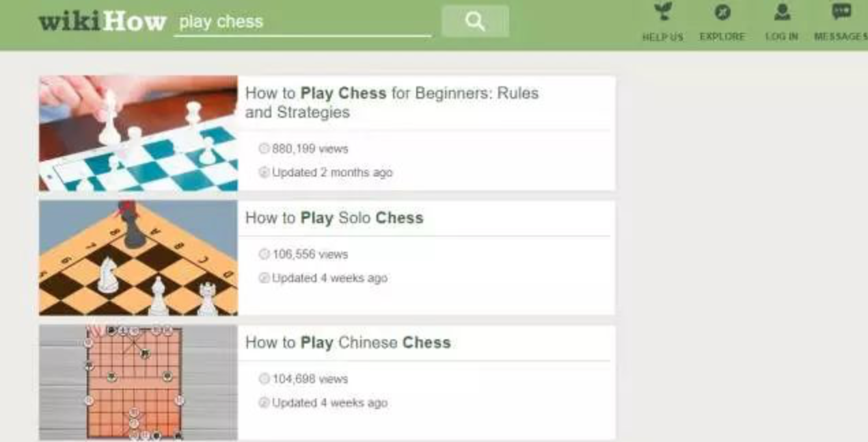
Task: Open 'How to Play Chess for Beginners' article
Action: tap(392, 103)
